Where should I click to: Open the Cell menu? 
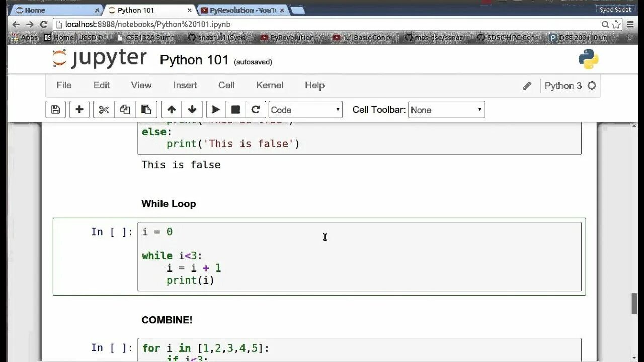(226, 85)
